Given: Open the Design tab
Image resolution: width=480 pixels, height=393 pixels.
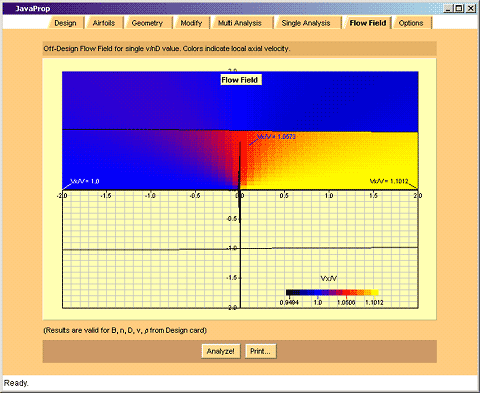Looking at the screenshot, I should click(65, 23).
